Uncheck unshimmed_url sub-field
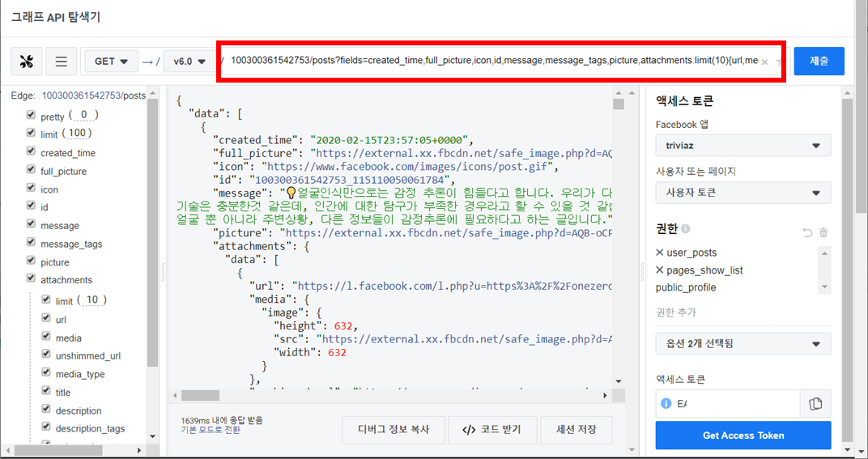Viewport: 868px width, 459px height. [x=46, y=354]
